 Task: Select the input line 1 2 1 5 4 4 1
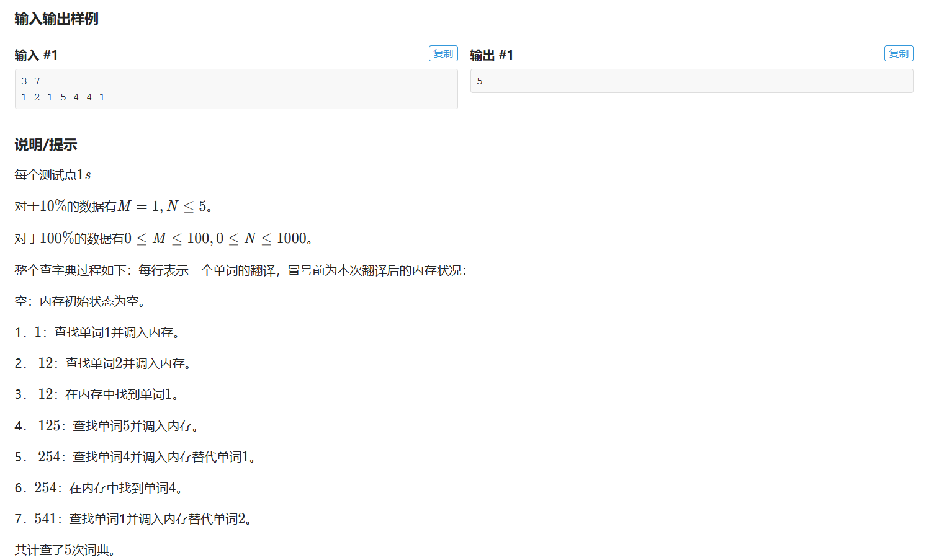pos(63,97)
